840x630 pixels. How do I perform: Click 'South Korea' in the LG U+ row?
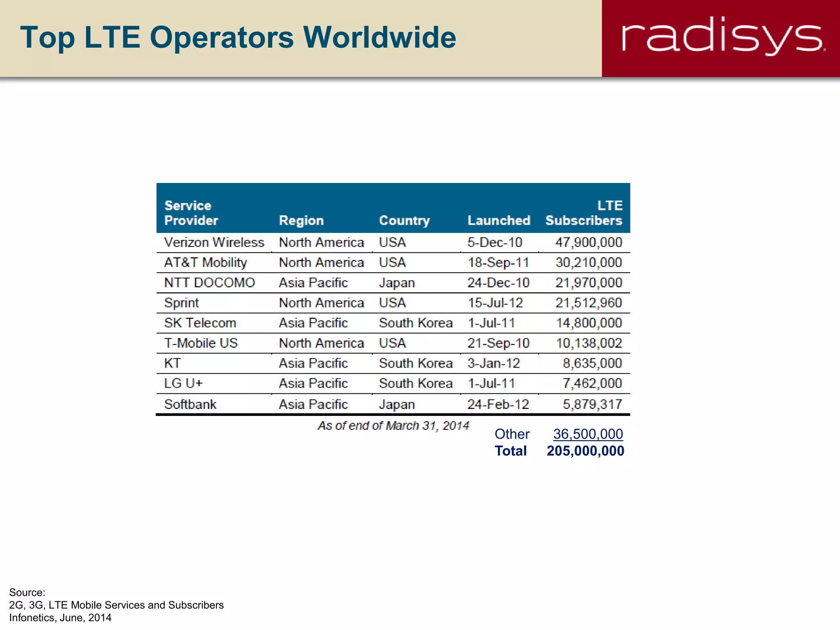pyautogui.click(x=416, y=383)
